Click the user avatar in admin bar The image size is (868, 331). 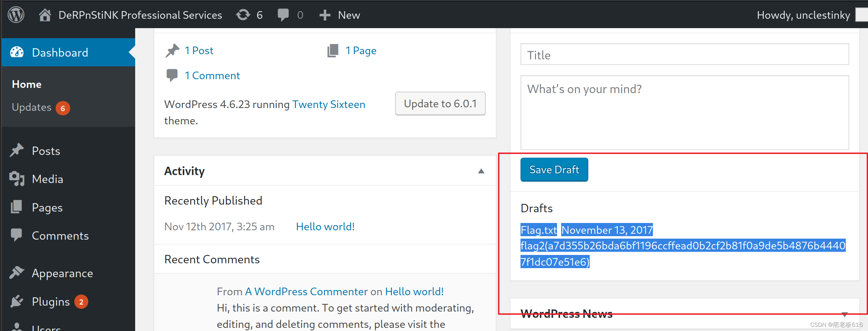pos(862,15)
